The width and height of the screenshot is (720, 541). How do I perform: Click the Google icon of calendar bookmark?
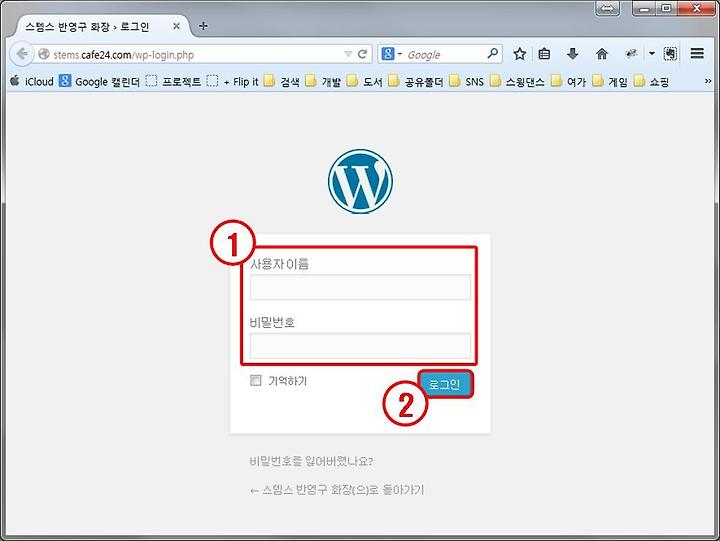pyautogui.click(x=65, y=81)
